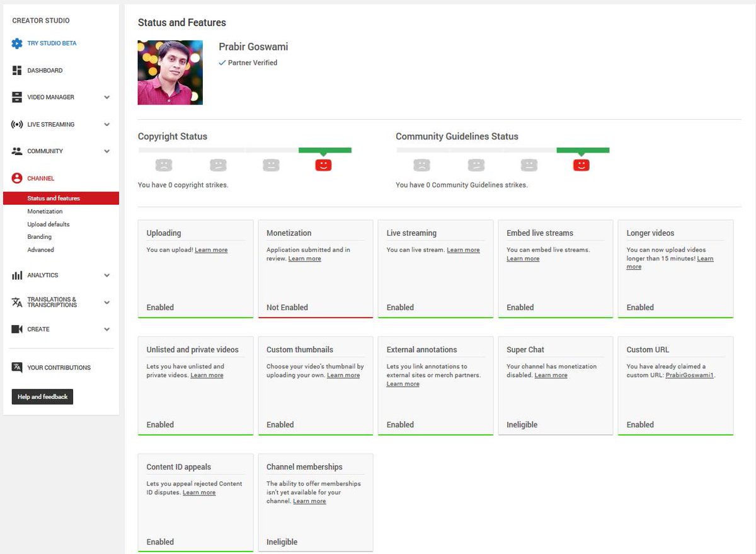Screen dimensions: 756x554
Task: Open Learn more in Super Chat card
Action: (x=551, y=376)
